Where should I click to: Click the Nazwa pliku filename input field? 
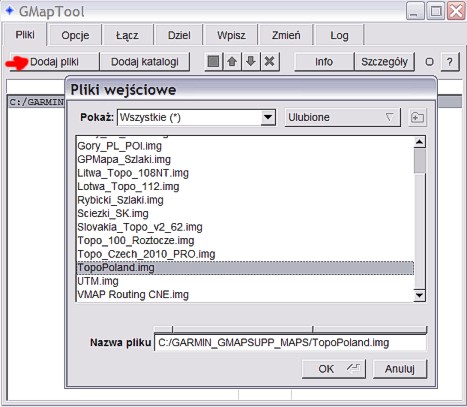pos(290,343)
